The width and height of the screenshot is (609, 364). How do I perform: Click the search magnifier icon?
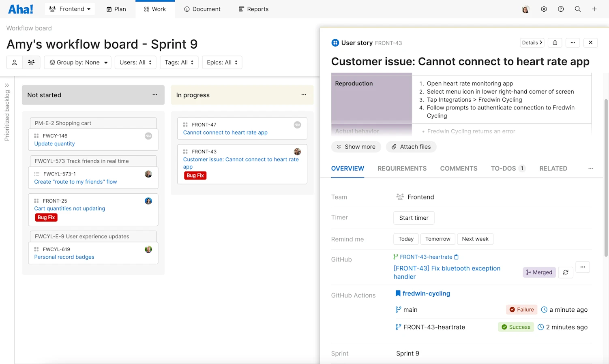(578, 9)
